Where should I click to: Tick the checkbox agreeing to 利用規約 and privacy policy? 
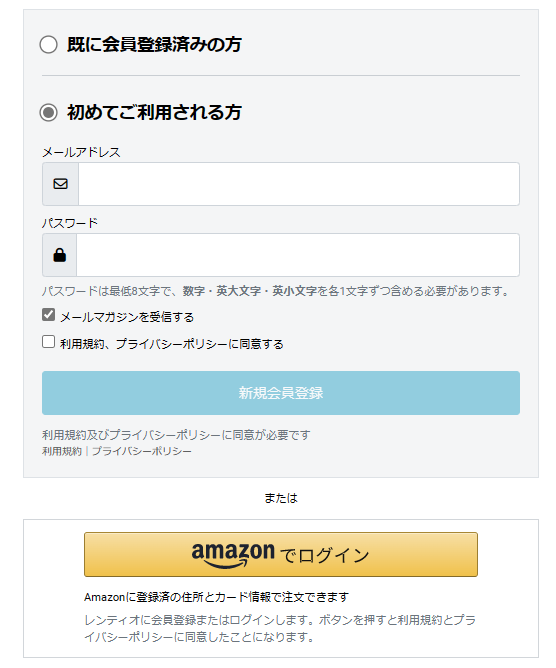pos(49,342)
